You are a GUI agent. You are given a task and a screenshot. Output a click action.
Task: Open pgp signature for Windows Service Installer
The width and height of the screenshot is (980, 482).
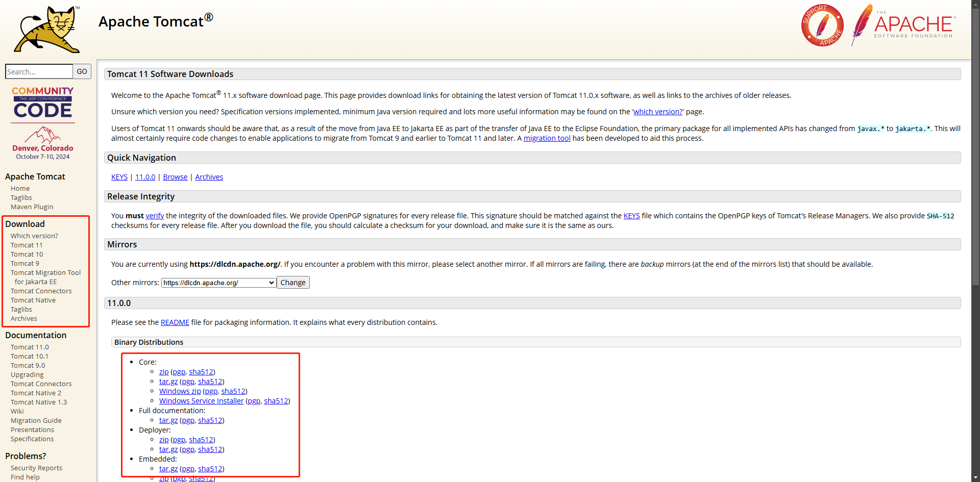[x=254, y=401]
